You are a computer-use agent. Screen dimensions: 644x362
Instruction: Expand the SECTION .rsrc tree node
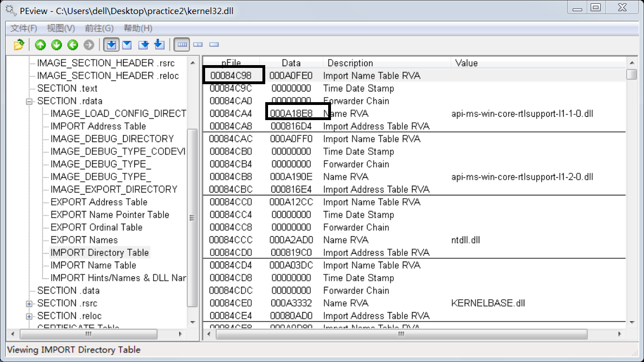click(x=29, y=303)
